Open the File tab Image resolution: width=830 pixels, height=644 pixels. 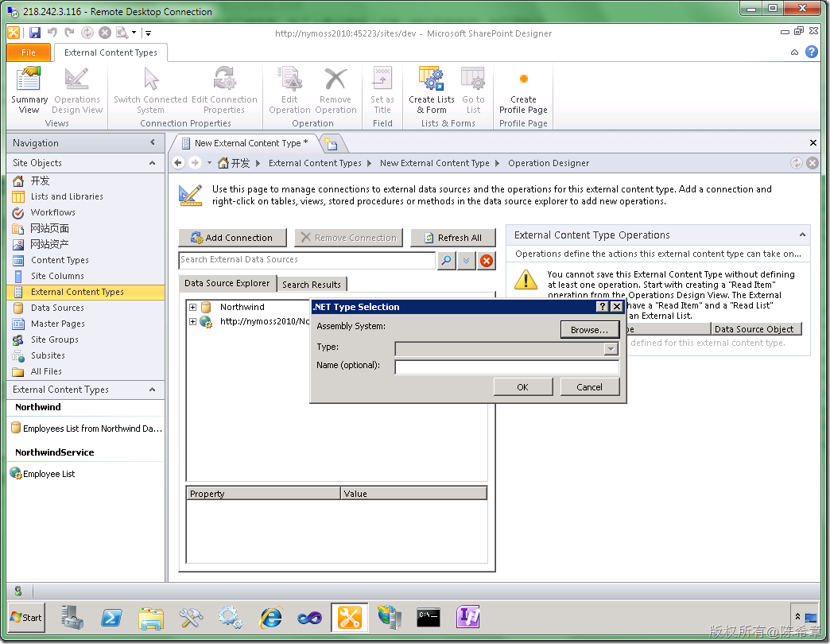point(29,52)
